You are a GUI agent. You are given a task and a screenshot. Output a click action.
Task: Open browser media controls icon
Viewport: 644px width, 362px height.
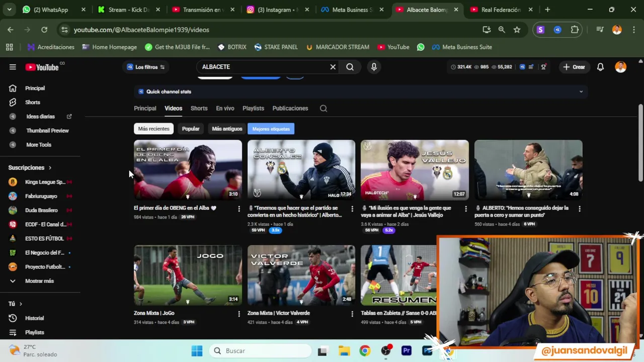coord(600,30)
